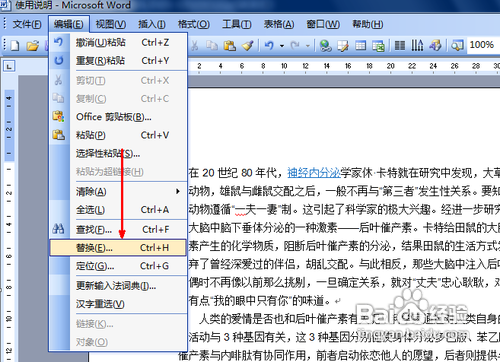Click the tab stop selector on ruler

(x=9, y=66)
